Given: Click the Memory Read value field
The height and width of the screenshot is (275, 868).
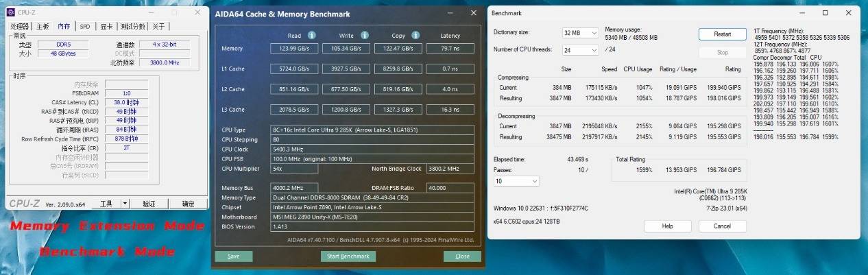Looking at the screenshot, I should click(x=294, y=49).
